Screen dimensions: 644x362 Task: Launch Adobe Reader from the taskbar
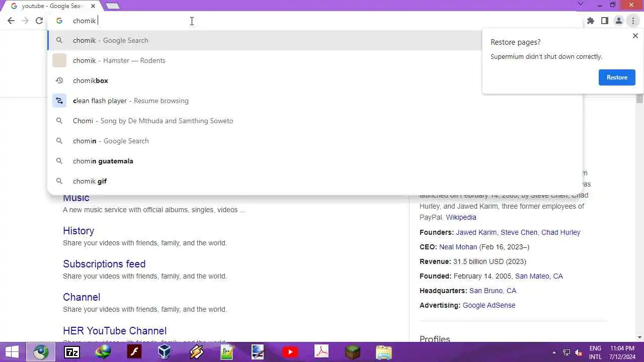pyautogui.click(x=321, y=352)
